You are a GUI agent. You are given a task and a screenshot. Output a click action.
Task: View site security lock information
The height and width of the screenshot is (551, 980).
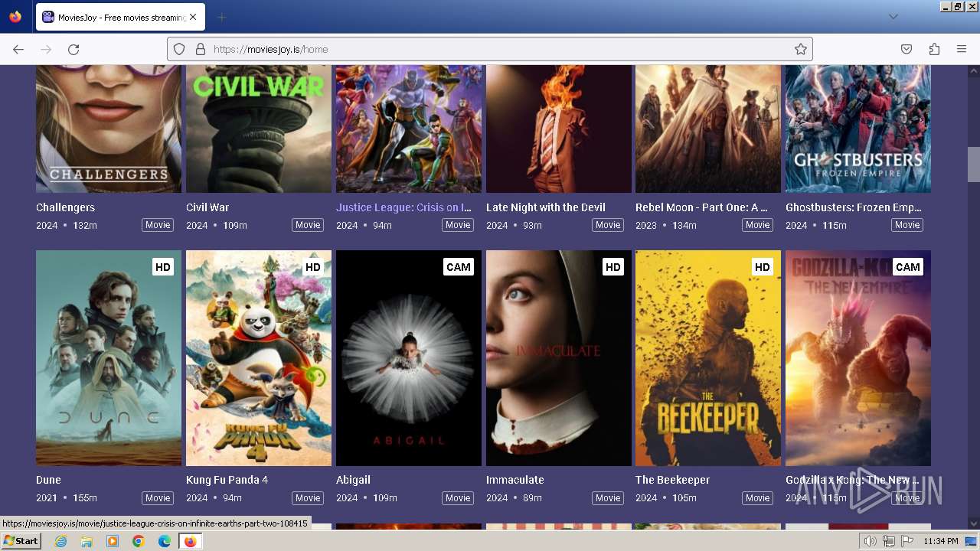tap(201, 49)
